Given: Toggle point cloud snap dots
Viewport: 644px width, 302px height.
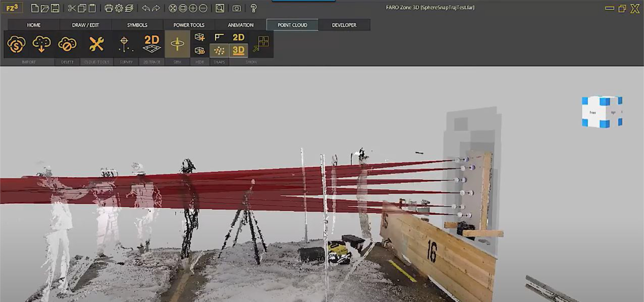Looking at the screenshot, I should click(x=219, y=51).
